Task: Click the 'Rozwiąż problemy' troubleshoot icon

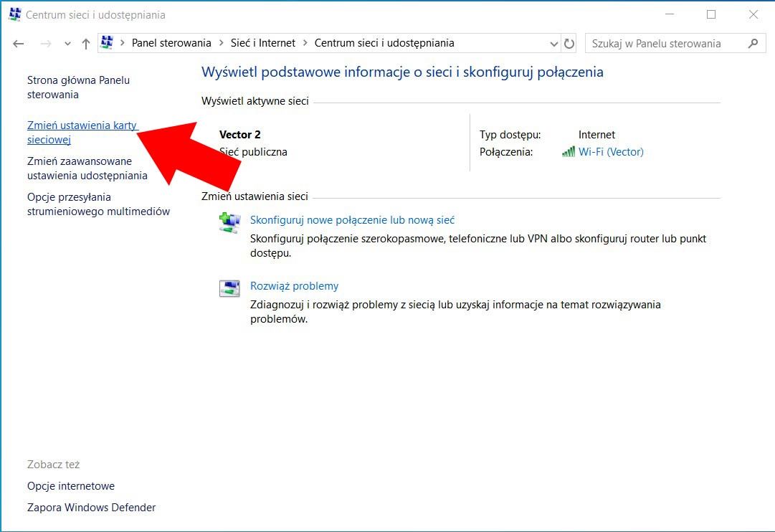Action: tap(229, 288)
